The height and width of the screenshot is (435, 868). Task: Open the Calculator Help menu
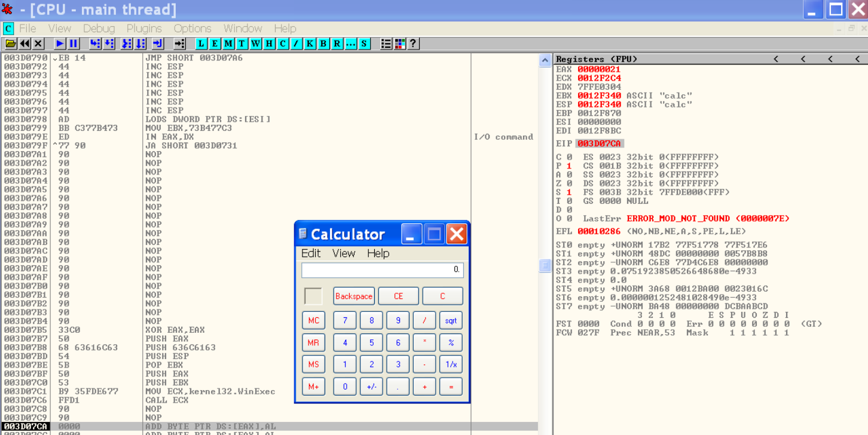[x=378, y=253]
